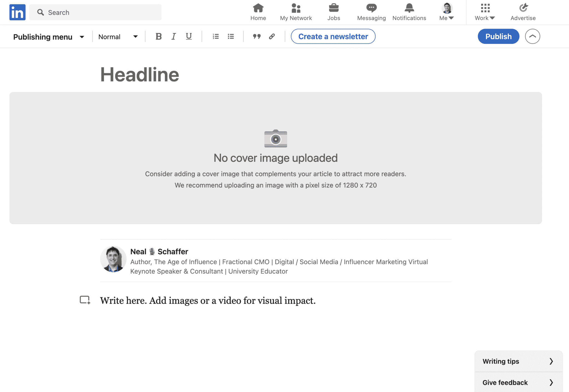This screenshot has width=569, height=392.
Task: Click inside the Search field
Action: point(95,12)
